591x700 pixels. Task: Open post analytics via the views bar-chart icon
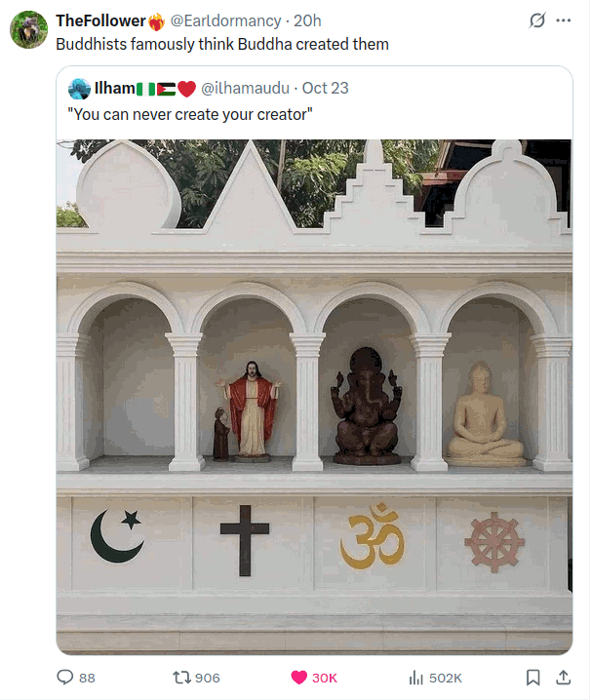pos(415,677)
